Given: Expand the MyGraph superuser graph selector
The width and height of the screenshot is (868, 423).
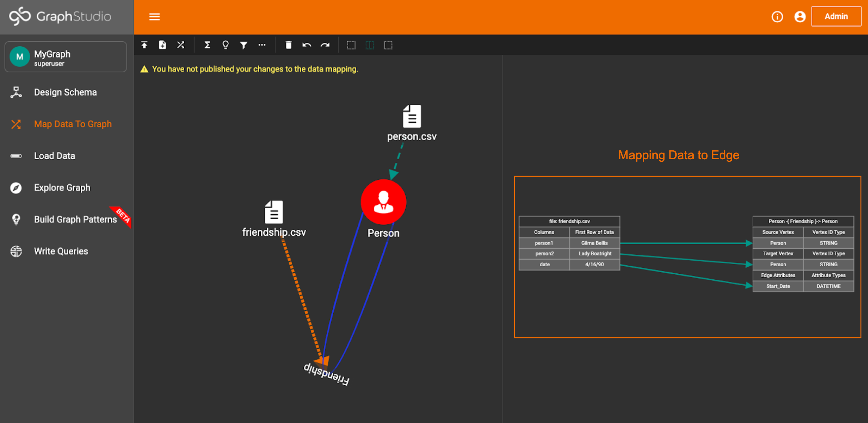Looking at the screenshot, I should 66,57.
